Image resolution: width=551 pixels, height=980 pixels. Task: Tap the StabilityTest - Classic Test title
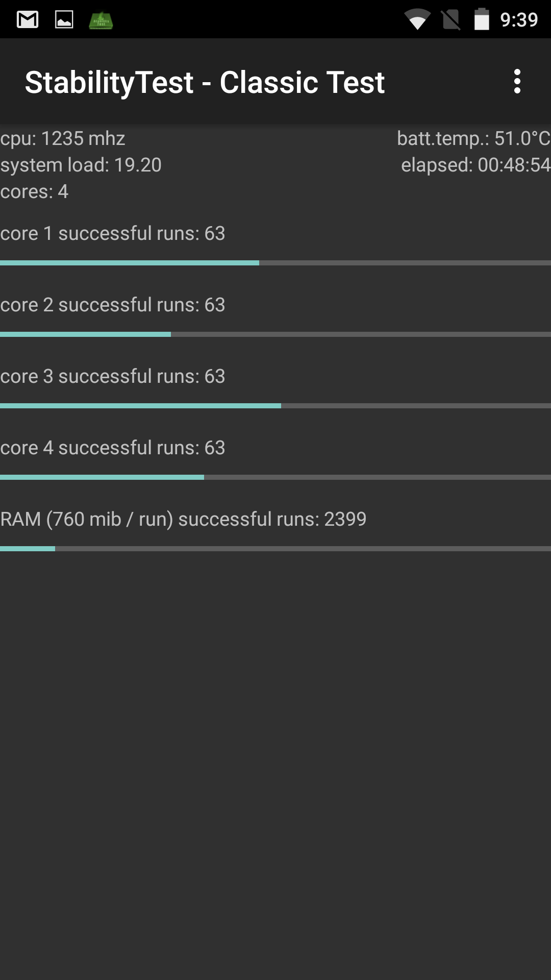[205, 82]
